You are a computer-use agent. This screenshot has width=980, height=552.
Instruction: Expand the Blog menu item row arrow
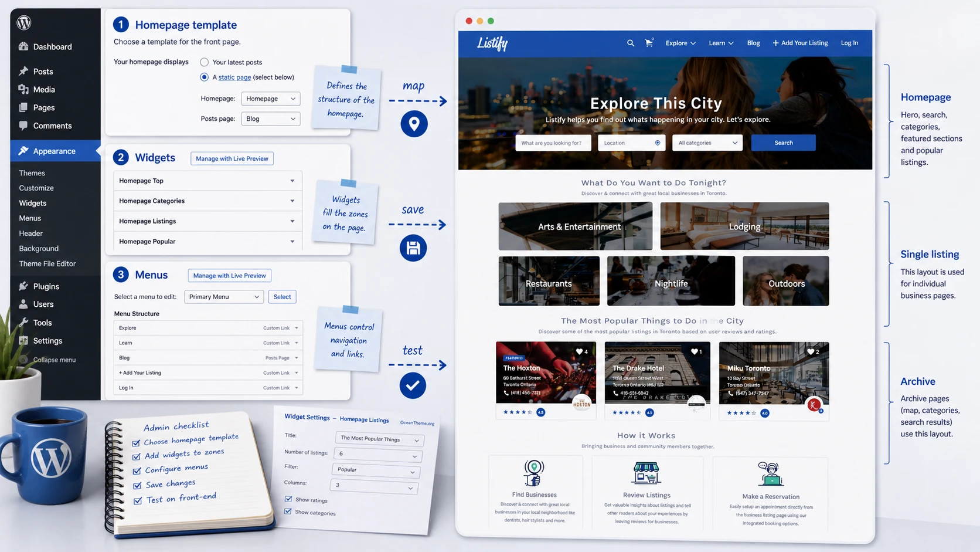(297, 358)
